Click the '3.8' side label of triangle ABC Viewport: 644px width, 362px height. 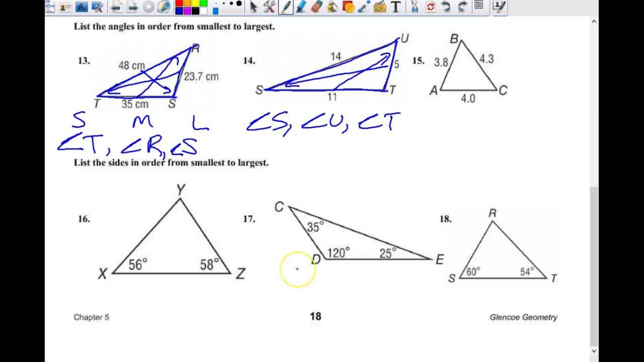click(x=441, y=62)
